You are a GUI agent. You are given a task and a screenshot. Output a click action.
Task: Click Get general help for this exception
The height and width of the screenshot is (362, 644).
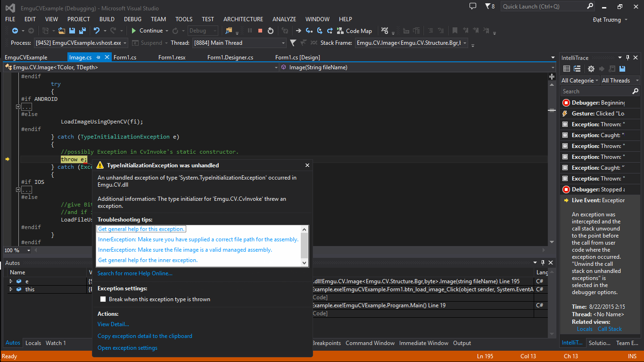tap(141, 229)
